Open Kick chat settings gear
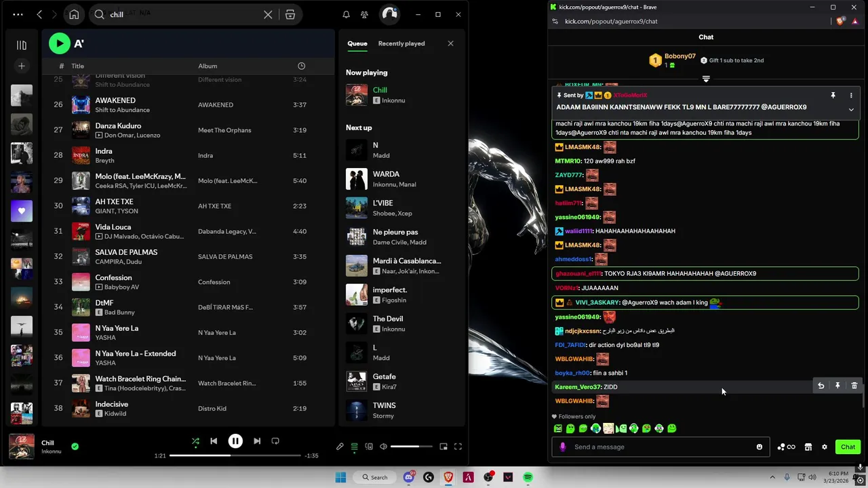Viewport: 868px width, 488px height. tap(825, 447)
